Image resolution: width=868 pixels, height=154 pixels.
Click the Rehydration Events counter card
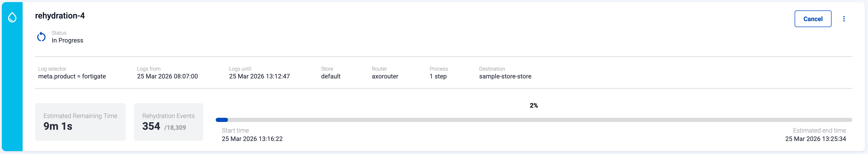[169, 122]
